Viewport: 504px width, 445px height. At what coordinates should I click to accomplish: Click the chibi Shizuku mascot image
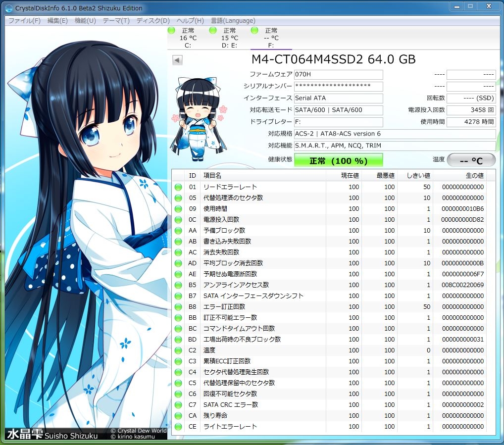coord(200,119)
